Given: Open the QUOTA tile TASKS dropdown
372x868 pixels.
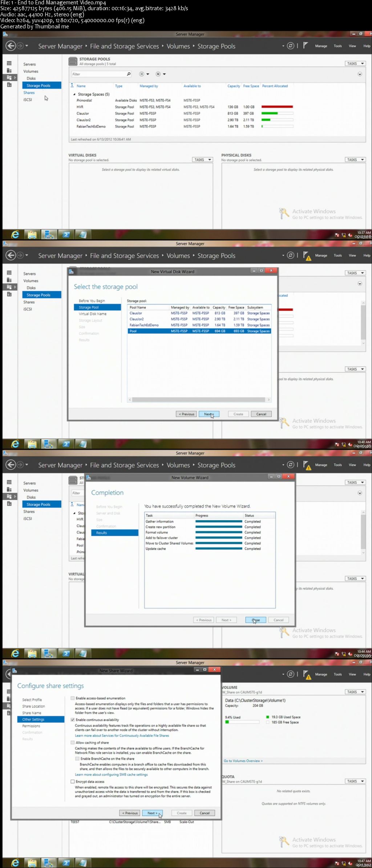Looking at the screenshot, I should (x=355, y=781).
